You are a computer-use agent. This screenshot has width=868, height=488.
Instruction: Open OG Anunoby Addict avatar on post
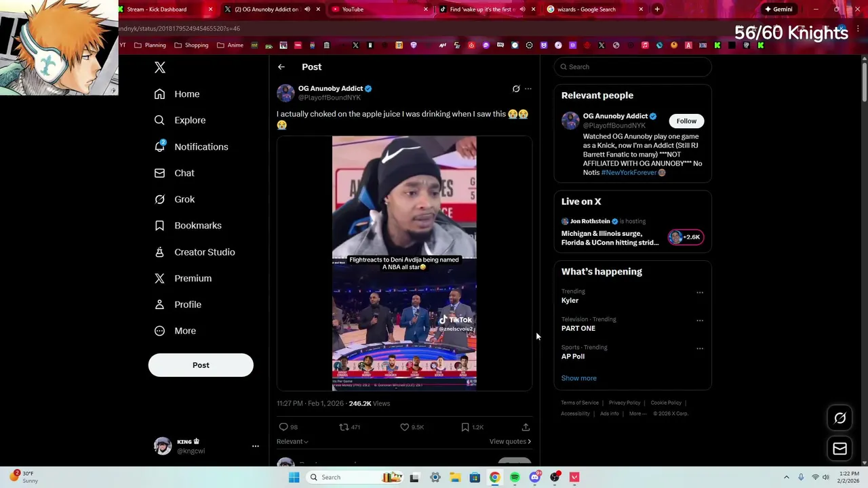(285, 93)
